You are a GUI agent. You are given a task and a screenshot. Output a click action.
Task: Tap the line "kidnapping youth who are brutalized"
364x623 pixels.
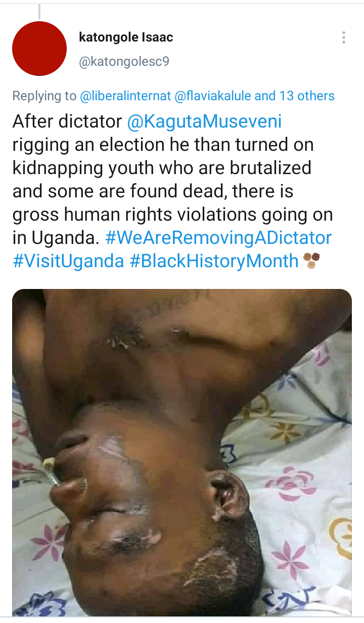[162, 169]
